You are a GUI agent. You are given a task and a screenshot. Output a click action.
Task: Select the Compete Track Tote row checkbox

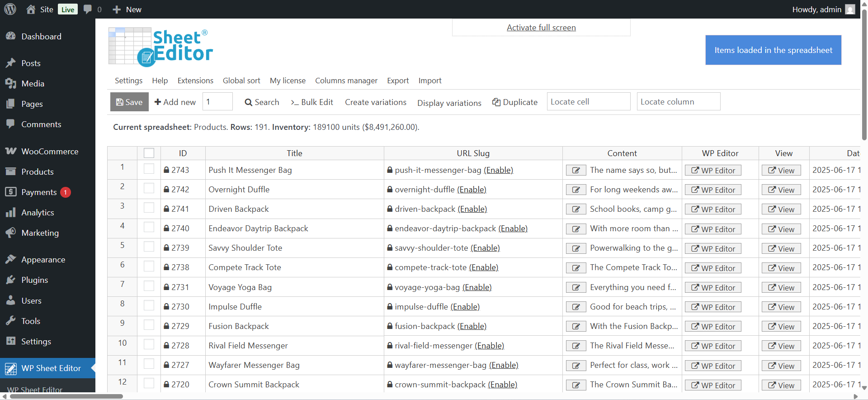pyautogui.click(x=149, y=267)
